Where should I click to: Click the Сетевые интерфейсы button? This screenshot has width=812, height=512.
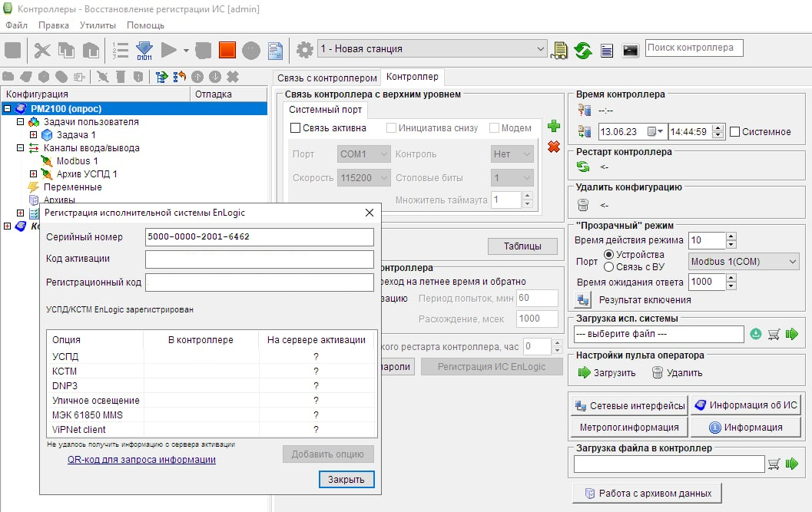click(630, 406)
